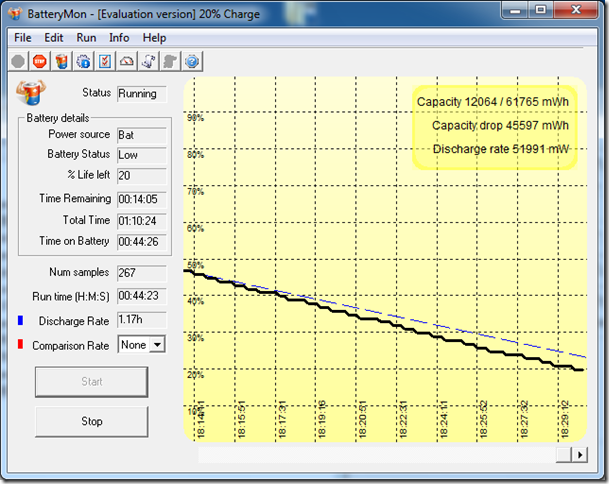Screen dimensions: 609x484
Task: Click the red STOP sign toolbar icon
Action: tap(40, 61)
